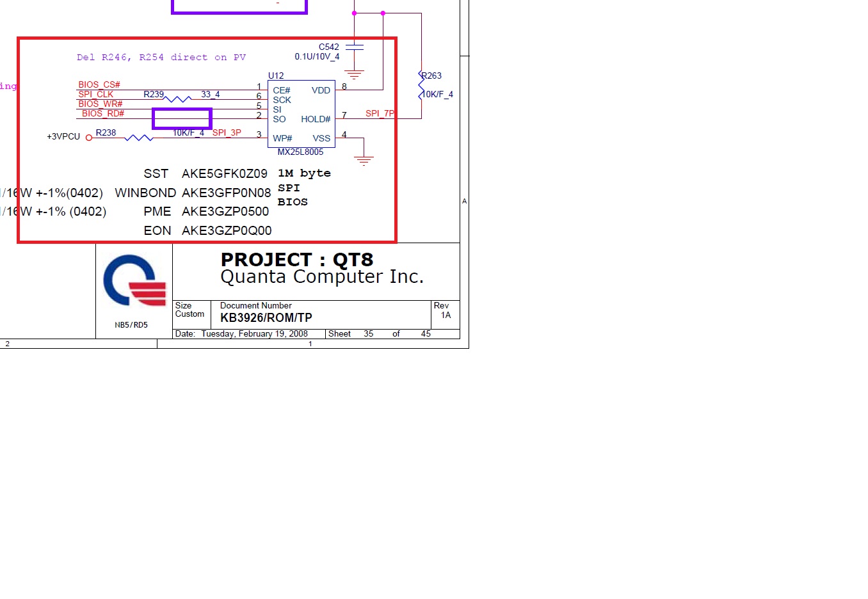Click the bold BIOS description text

point(293,202)
